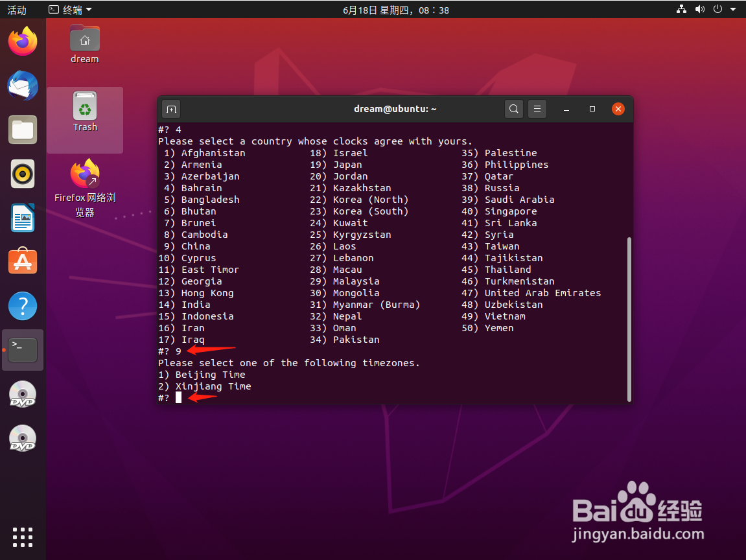Close the terminal window
The image size is (746, 560).
(x=618, y=109)
